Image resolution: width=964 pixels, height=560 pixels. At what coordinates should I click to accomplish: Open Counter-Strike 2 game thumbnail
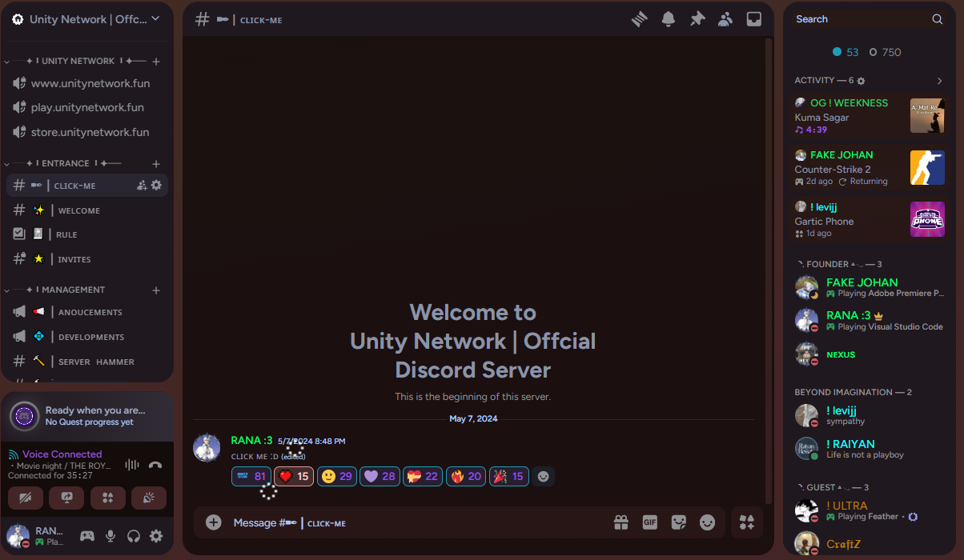[x=927, y=167]
